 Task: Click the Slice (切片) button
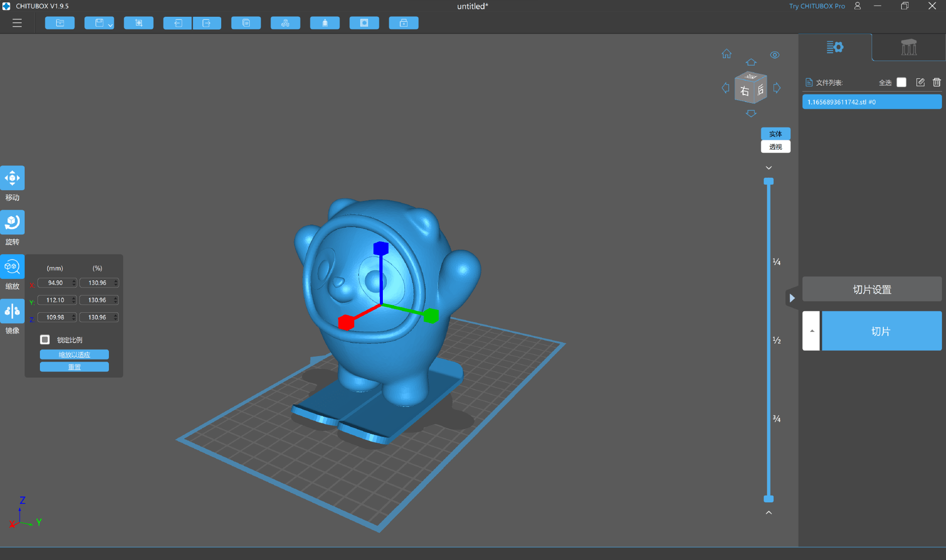tap(881, 331)
